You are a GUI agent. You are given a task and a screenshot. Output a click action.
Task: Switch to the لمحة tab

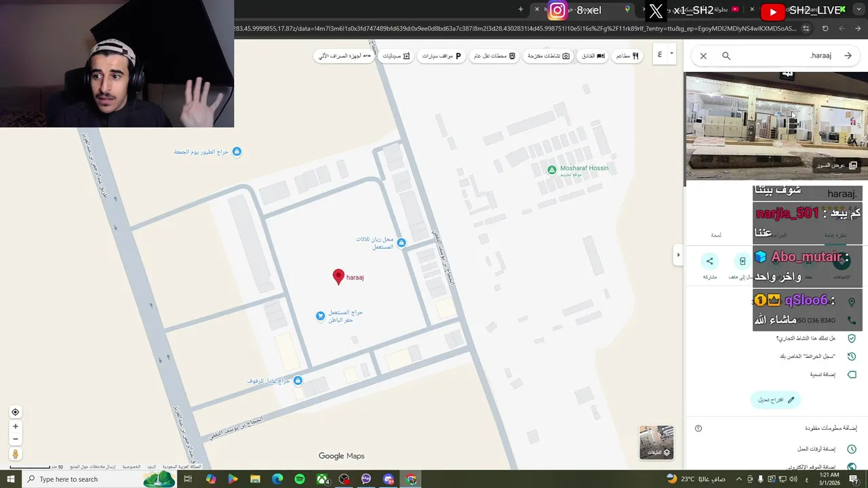coord(716,235)
